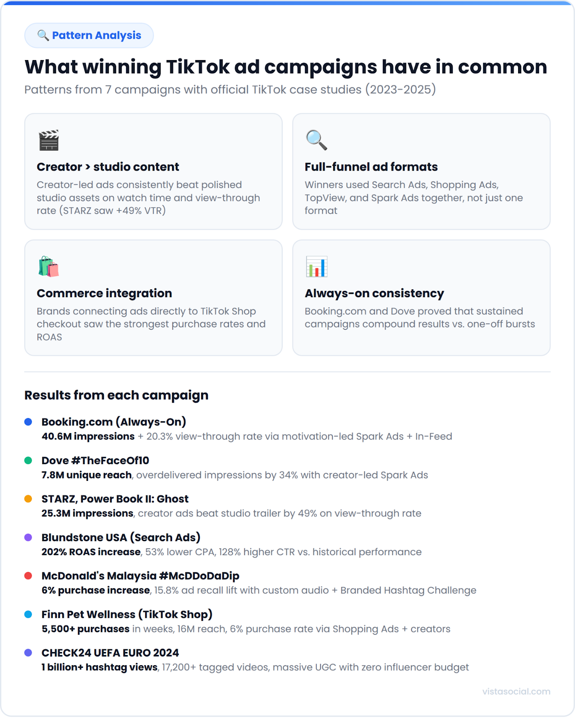Click the Commerce integration card title
The height and width of the screenshot is (728, 575).
pos(104,293)
